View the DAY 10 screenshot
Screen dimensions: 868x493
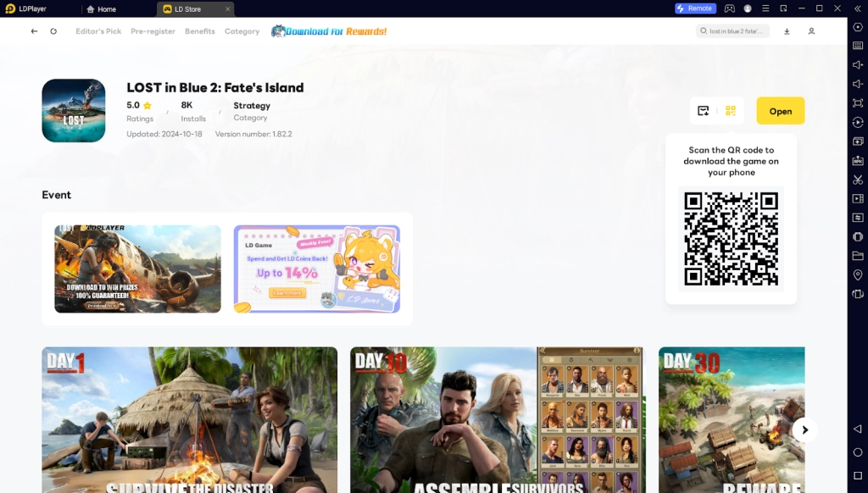coord(498,420)
